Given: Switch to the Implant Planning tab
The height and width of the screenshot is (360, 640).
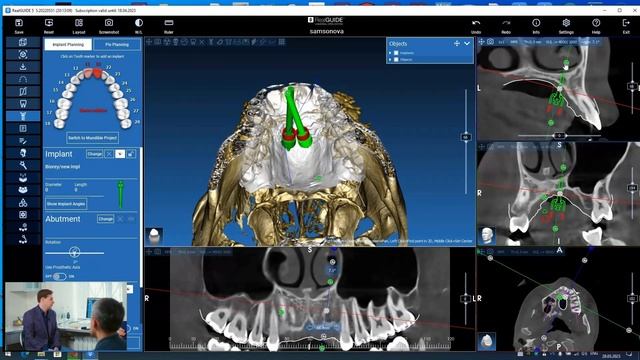Looking at the screenshot, I should point(68,44).
